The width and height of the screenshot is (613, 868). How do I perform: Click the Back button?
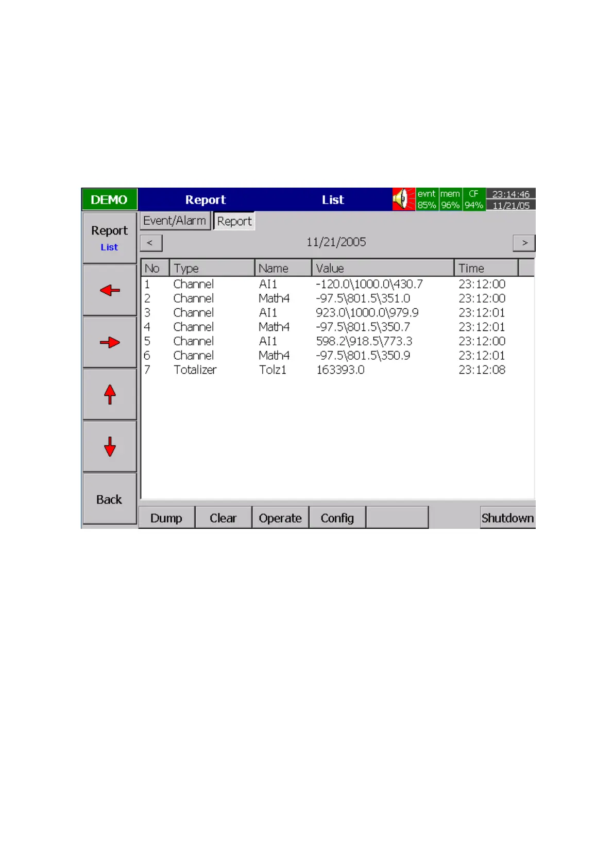109,499
